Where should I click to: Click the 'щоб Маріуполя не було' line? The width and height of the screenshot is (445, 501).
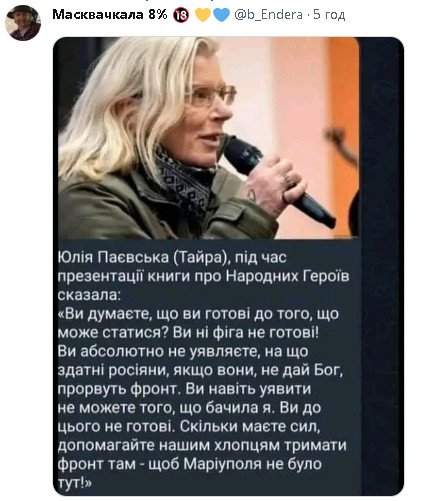point(235,464)
